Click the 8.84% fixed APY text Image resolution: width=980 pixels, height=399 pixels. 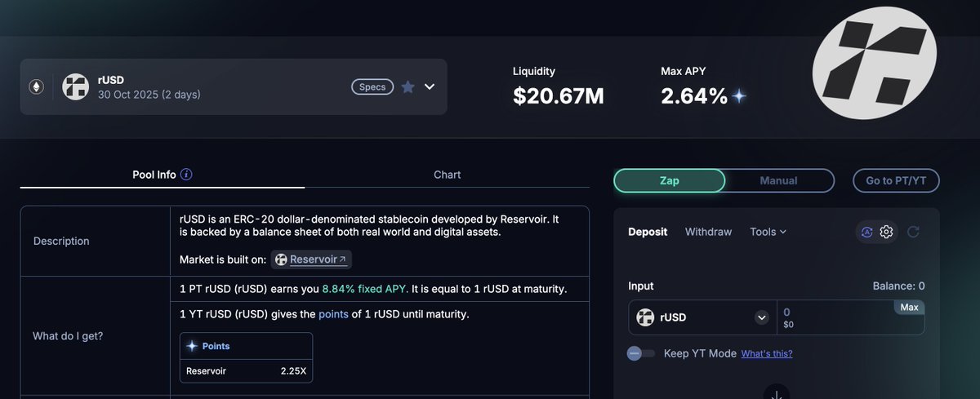coord(364,289)
